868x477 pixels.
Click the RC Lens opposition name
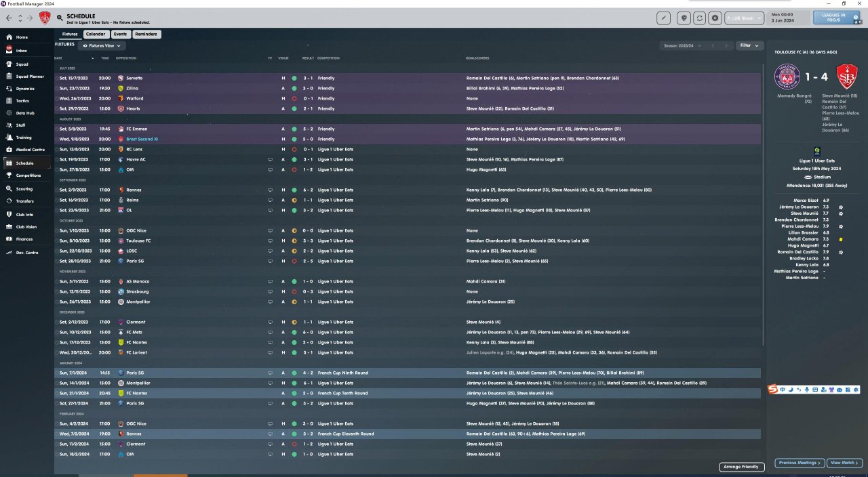pos(136,149)
